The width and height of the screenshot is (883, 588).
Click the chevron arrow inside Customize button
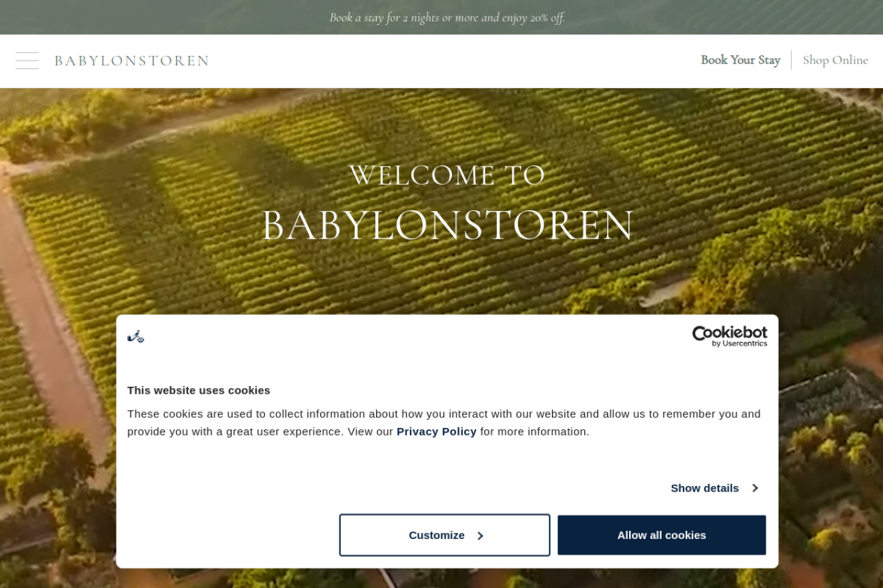point(480,536)
